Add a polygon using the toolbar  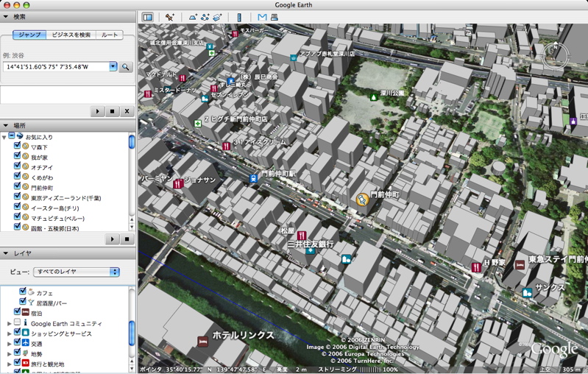[193, 17]
